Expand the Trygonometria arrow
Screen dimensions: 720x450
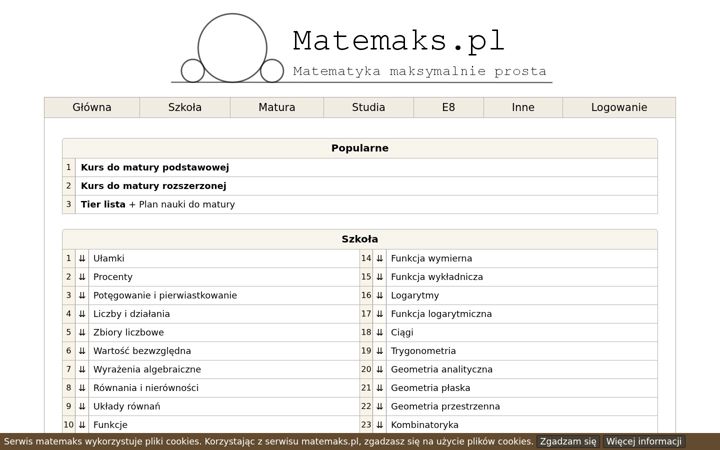click(x=379, y=351)
